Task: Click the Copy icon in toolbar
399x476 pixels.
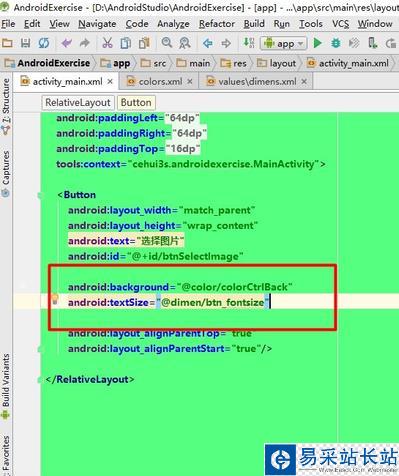Action: [x=126, y=43]
